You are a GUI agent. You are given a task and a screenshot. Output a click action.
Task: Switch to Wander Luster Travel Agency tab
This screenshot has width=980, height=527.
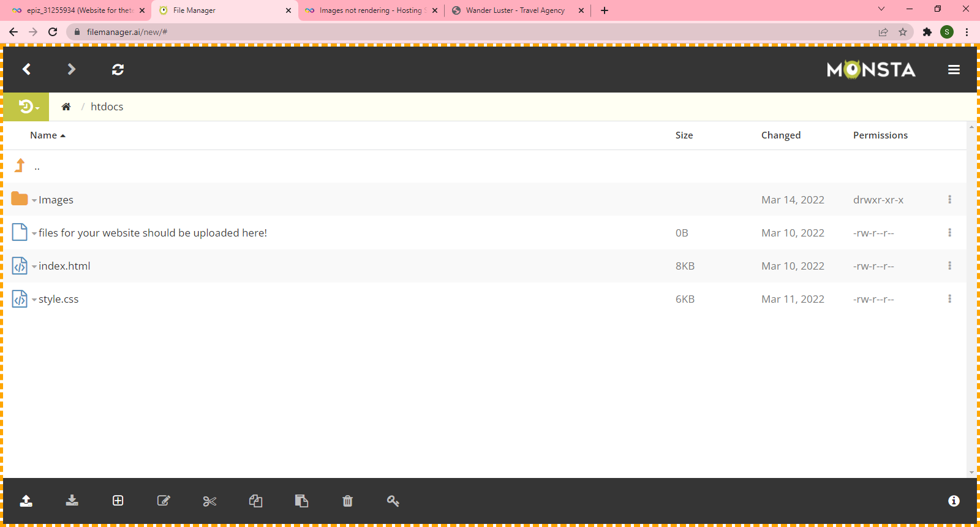click(514, 10)
